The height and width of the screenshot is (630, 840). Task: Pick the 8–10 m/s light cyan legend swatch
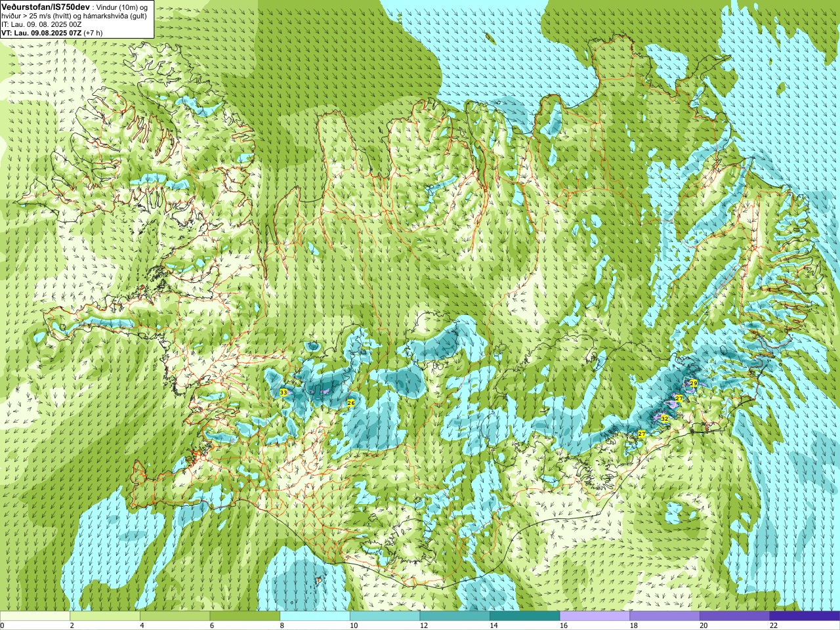coord(315,616)
